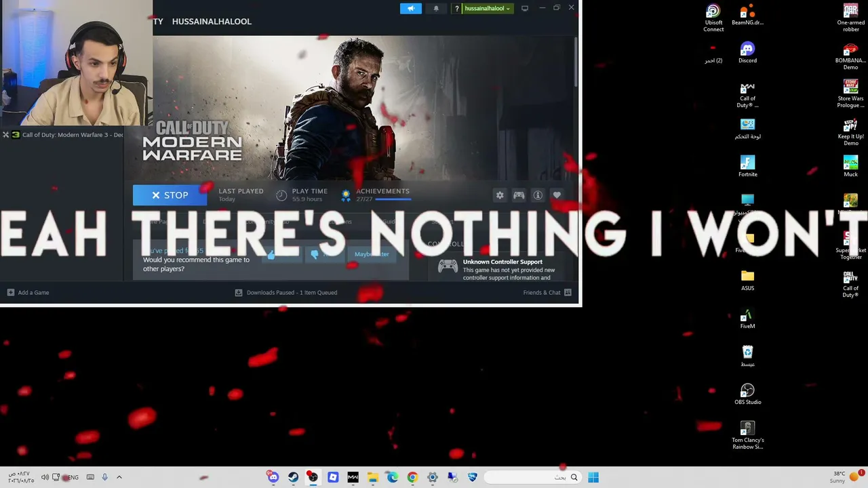
Task: Open the ASUS desktop folder
Action: 747,281
